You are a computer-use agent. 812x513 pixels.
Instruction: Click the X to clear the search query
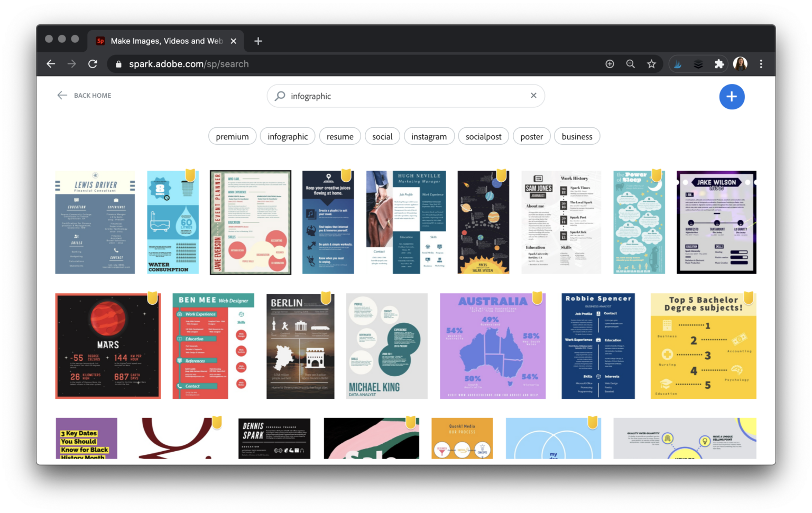533,96
